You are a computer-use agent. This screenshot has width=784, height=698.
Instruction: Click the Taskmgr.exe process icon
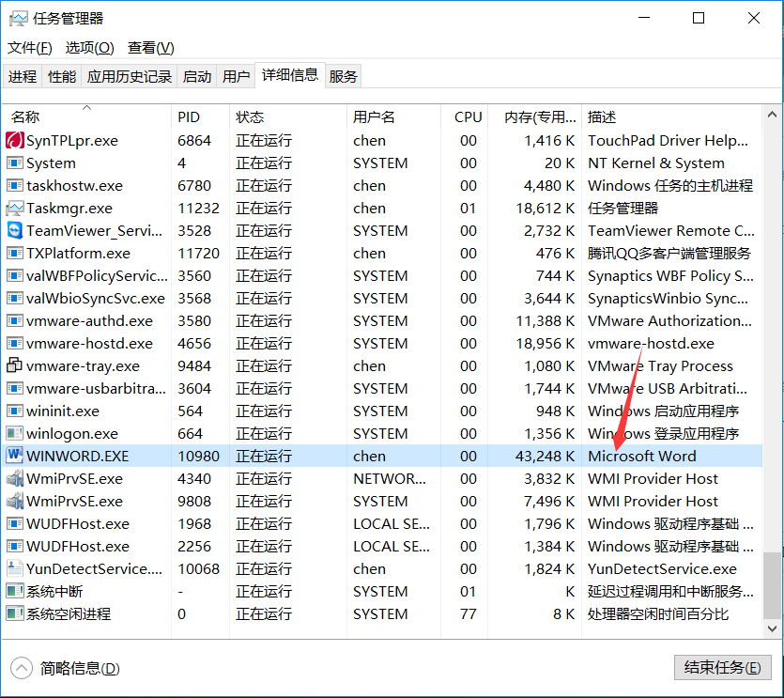pos(14,209)
